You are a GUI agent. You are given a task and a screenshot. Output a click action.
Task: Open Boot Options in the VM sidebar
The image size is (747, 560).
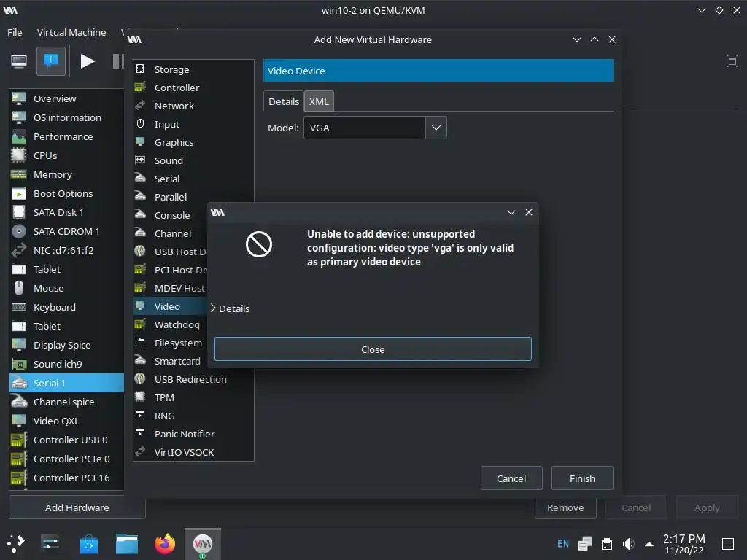point(66,193)
